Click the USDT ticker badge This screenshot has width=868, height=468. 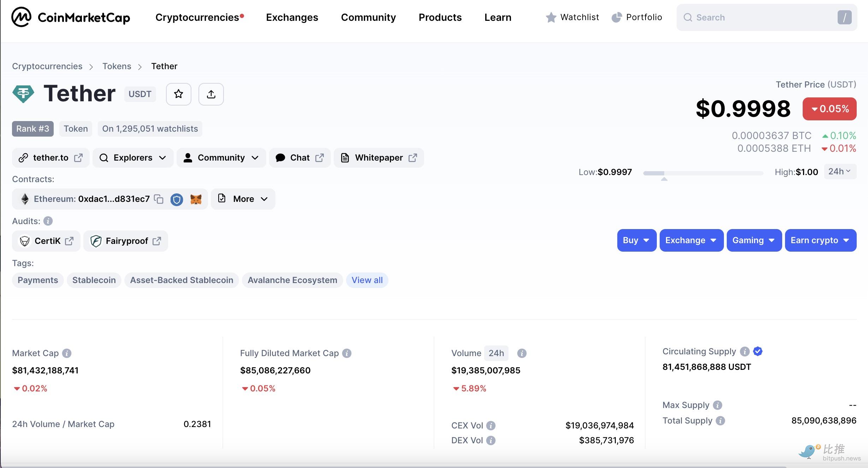pos(140,94)
